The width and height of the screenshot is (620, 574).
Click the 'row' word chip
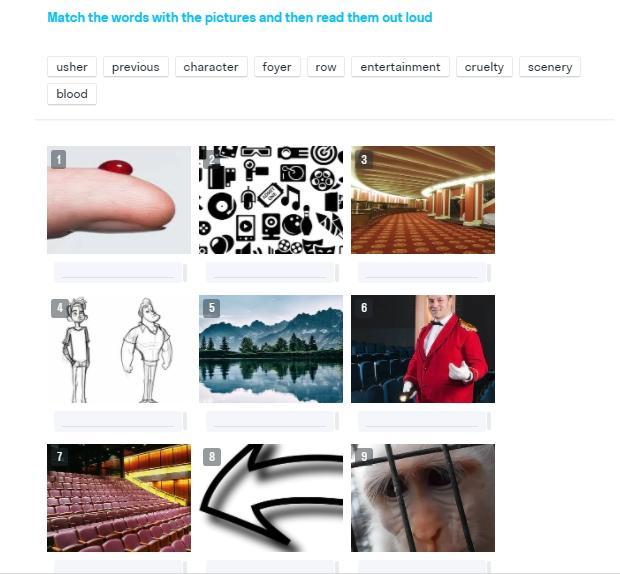326,67
